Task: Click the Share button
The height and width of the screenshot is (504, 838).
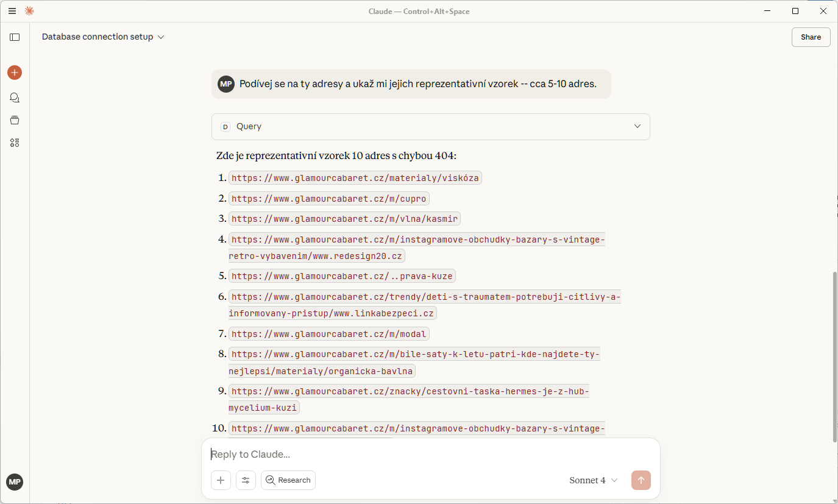Action: [x=811, y=37]
